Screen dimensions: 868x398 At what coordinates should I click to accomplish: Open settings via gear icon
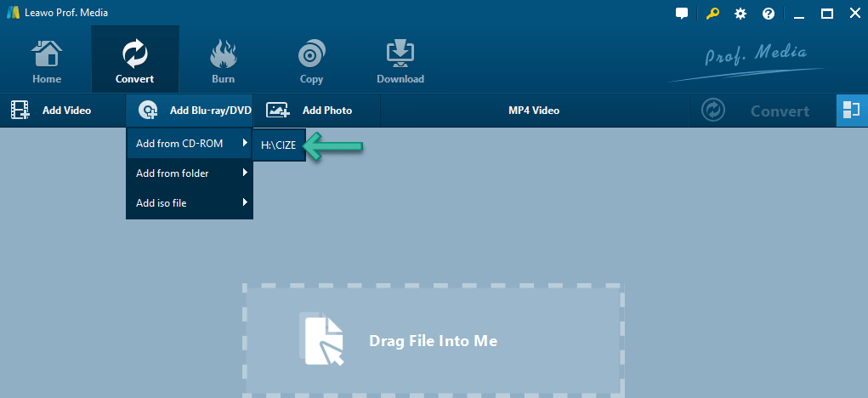[x=740, y=14]
